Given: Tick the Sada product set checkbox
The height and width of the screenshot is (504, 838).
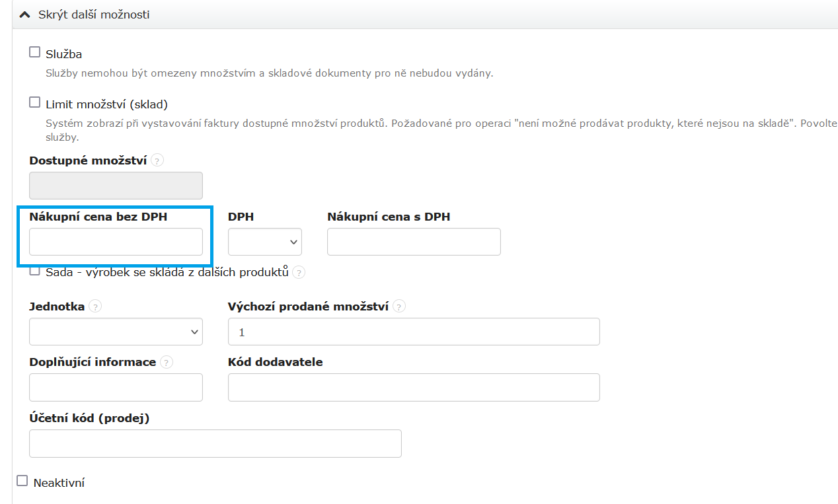Looking at the screenshot, I should point(35,271).
